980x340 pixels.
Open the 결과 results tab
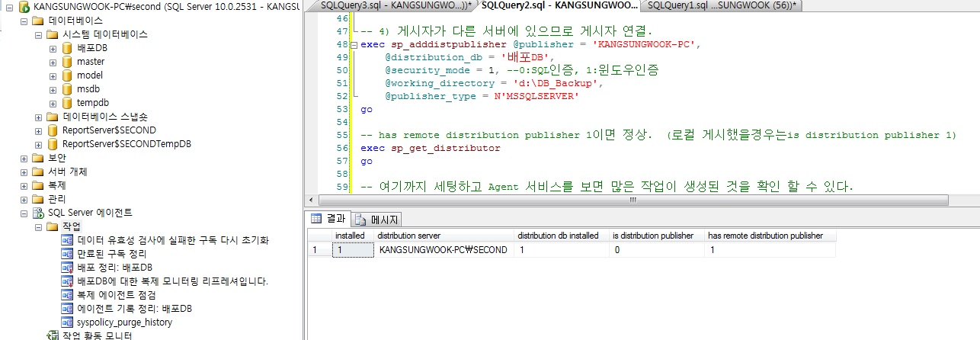[x=328, y=220]
